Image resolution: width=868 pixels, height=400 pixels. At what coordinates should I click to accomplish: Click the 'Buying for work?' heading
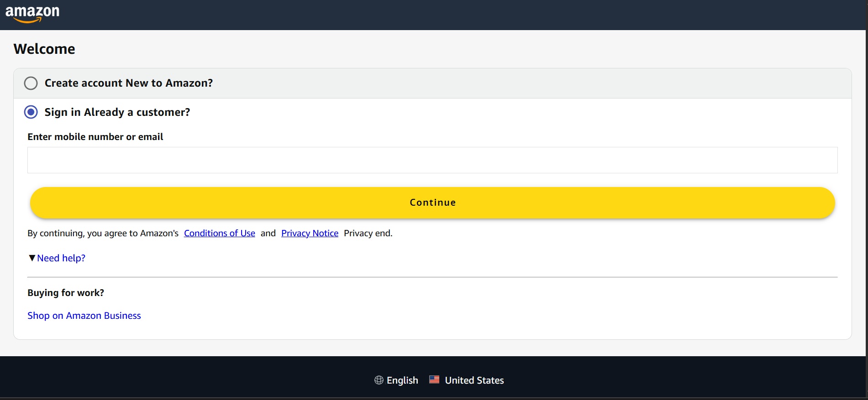(66, 293)
